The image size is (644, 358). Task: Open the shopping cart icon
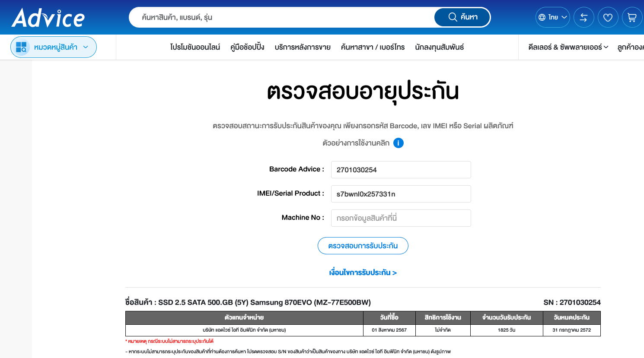(632, 17)
